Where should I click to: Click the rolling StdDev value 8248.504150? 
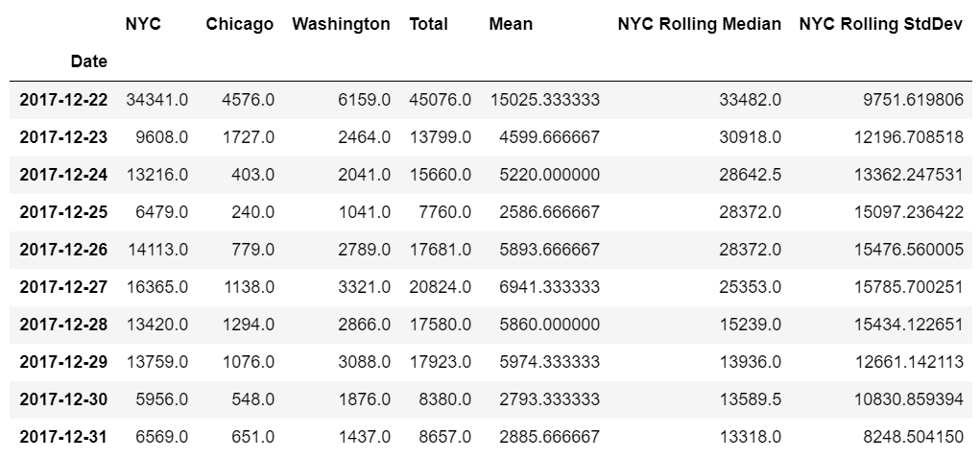pyautogui.click(x=908, y=437)
